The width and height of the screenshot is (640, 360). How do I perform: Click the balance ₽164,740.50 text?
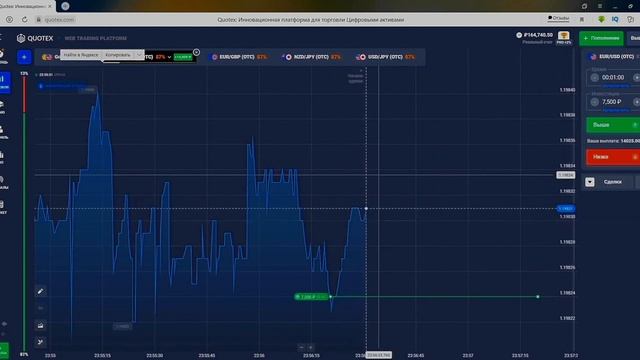click(x=538, y=35)
